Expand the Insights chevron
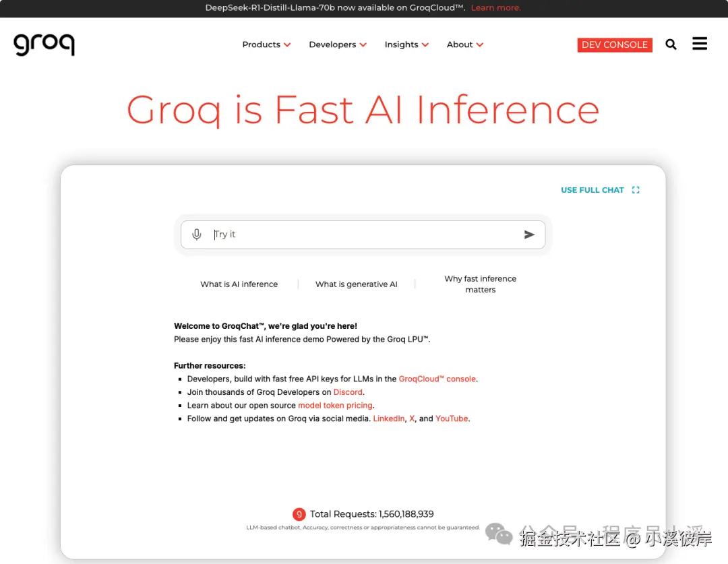This screenshot has height=564, width=728. 425,45
